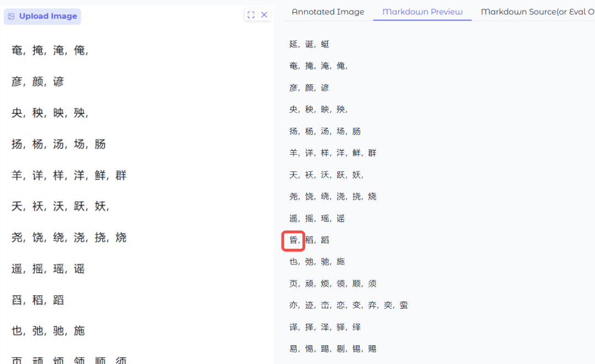The height and width of the screenshot is (364, 595).
Task: Remove the uploaded image with the X icon
Action: [264, 15]
